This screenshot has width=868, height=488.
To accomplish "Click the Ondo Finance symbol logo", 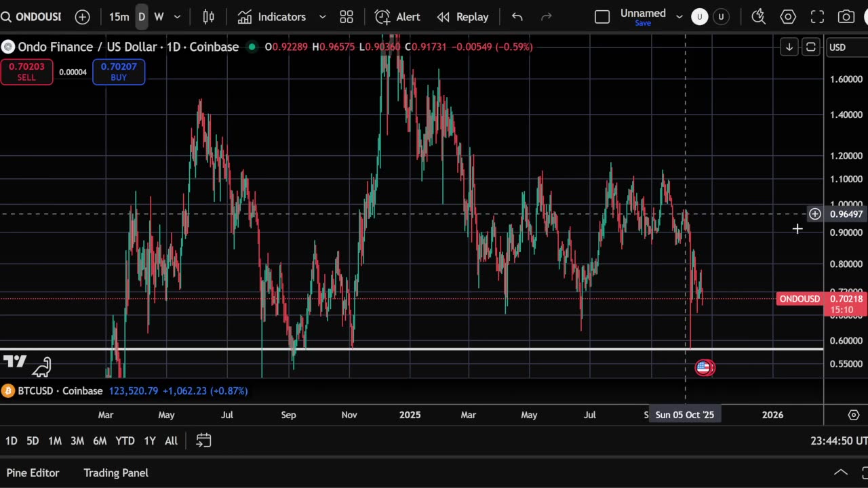I will tap(8, 47).
